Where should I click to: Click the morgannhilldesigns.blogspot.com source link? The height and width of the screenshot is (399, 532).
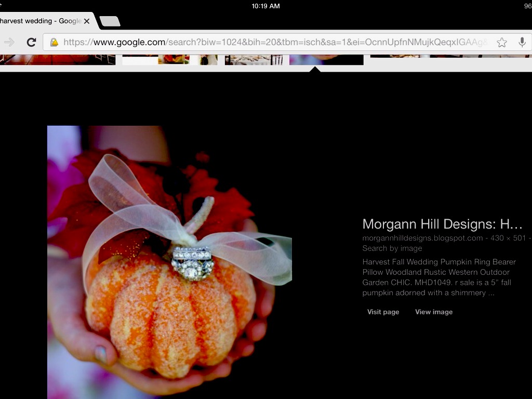[422, 238]
